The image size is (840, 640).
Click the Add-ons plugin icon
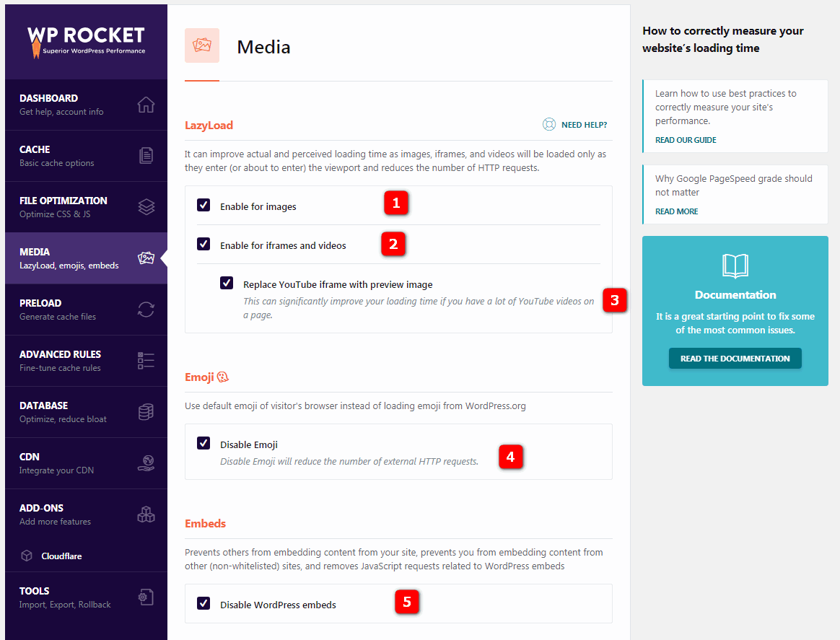pos(146,514)
